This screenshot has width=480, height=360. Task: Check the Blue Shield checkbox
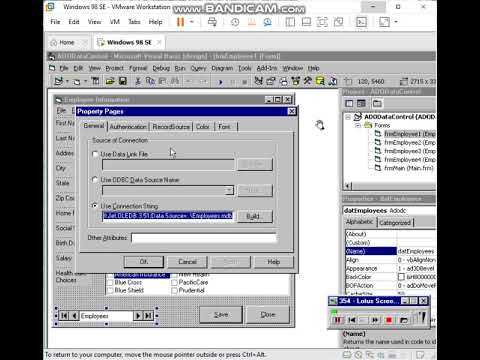(110, 291)
